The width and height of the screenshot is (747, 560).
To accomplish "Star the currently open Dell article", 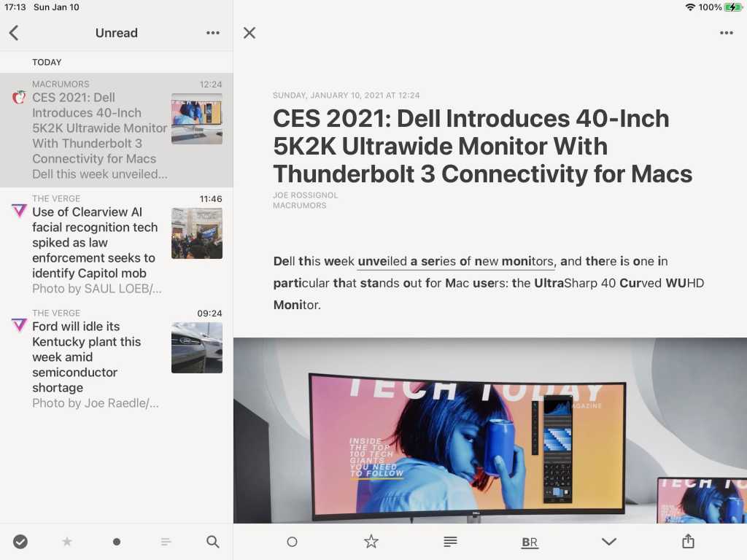I will (x=371, y=542).
